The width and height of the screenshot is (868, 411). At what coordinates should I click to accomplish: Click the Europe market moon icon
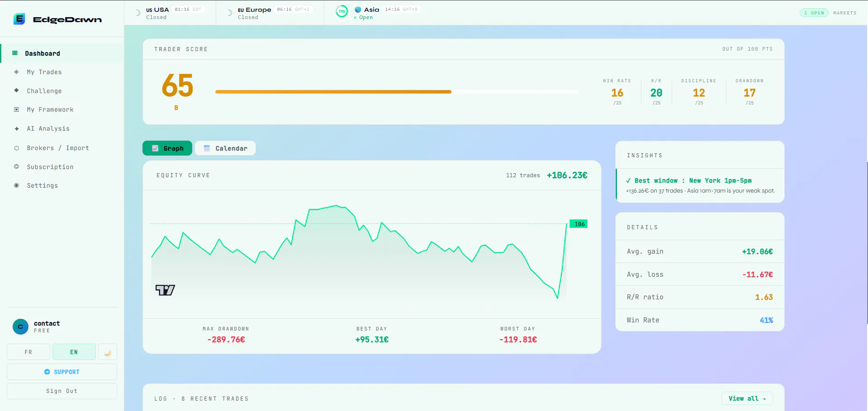[229, 13]
